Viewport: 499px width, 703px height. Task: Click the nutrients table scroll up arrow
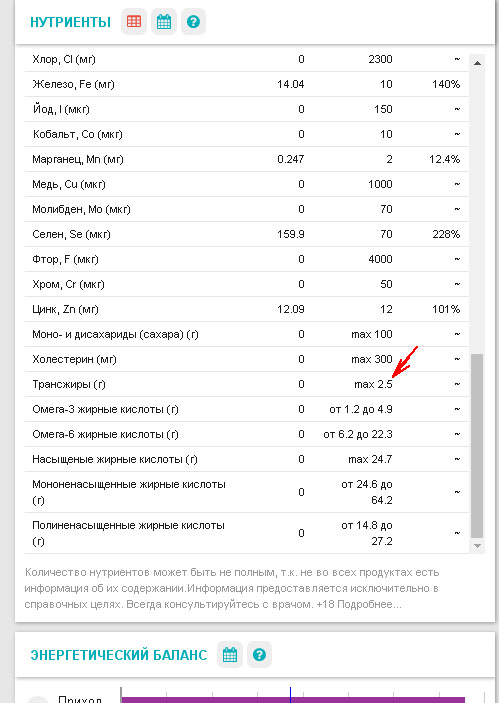(x=477, y=63)
